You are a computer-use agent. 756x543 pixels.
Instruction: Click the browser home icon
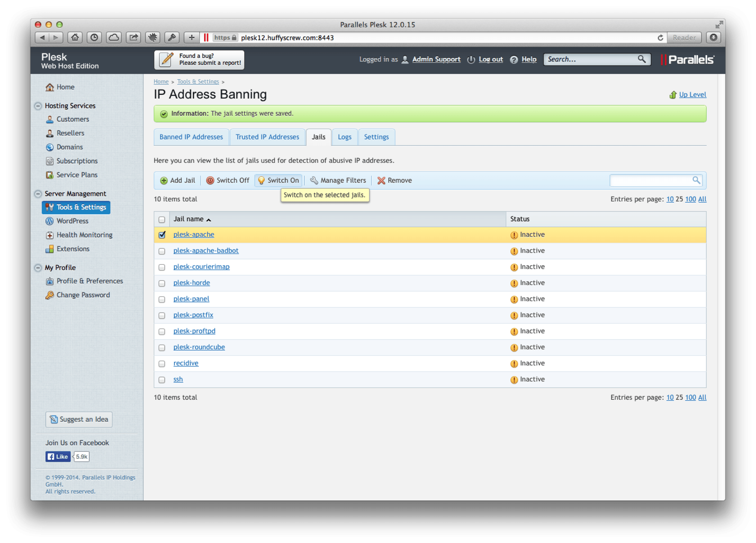coord(75,38)
